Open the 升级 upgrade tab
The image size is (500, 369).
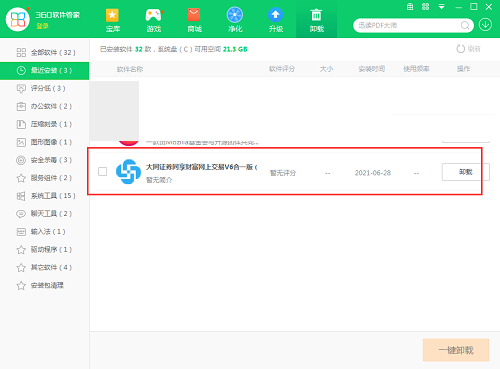pyautogui.click(x=276, y=20)
